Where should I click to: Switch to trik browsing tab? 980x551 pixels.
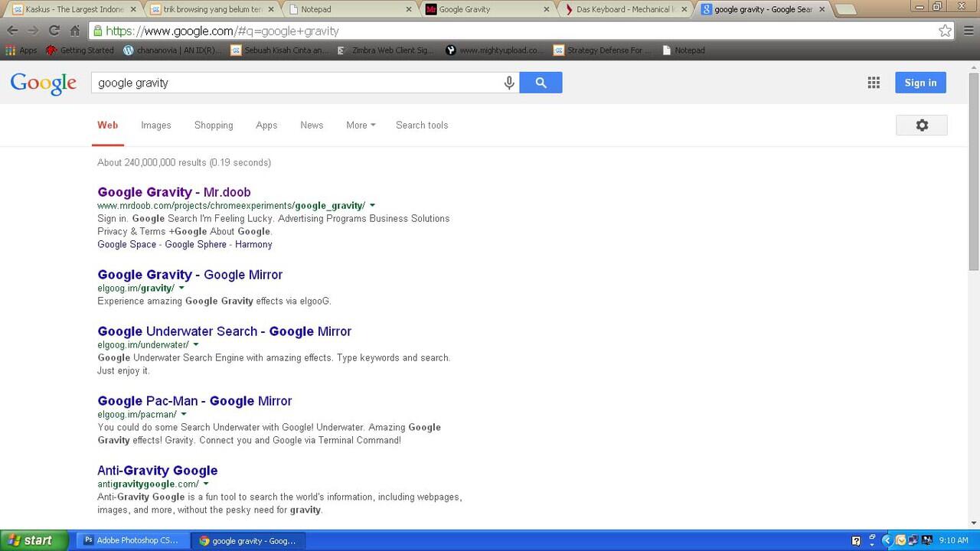click(x=212, y=10)
